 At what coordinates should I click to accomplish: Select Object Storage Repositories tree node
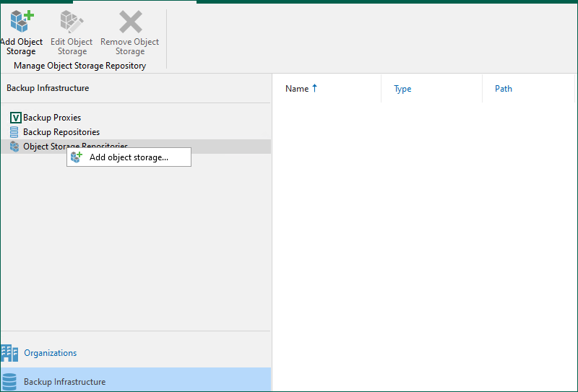click(x=136, y=147)
